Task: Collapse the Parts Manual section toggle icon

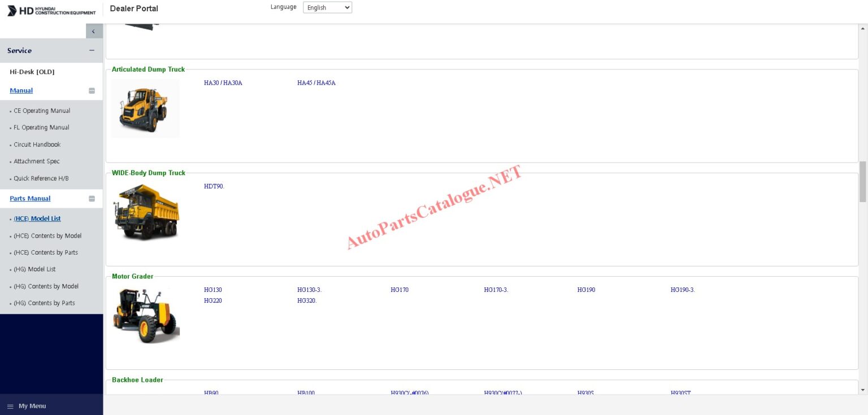Action: coord(92,199)
